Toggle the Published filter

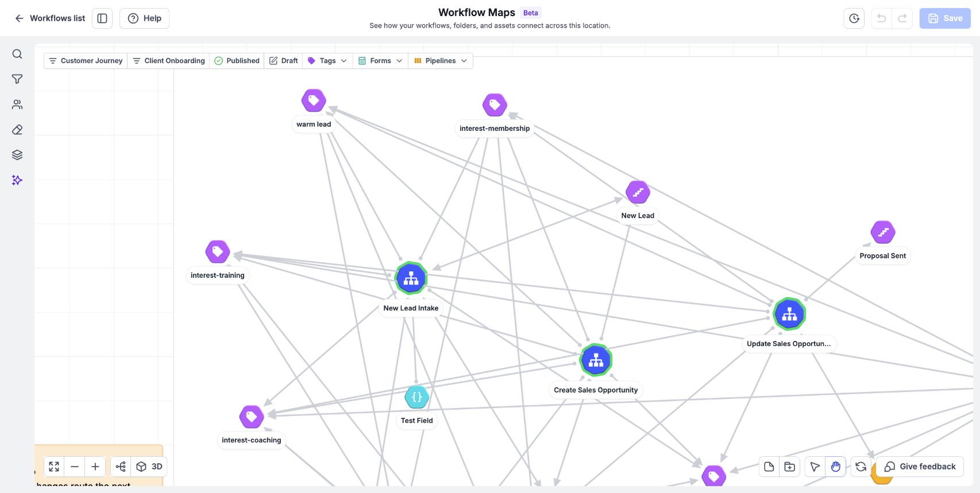237,61
